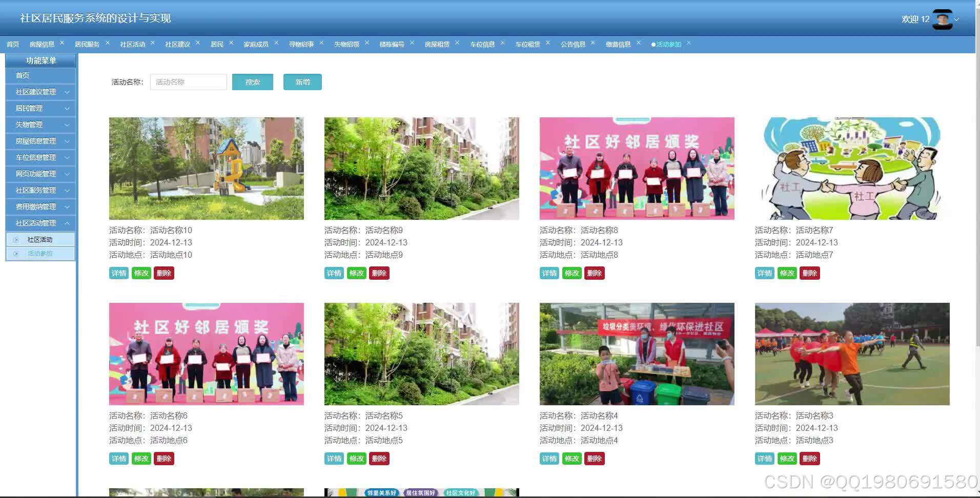The width and height of the screenshot is (980, 498).
Task: Select 活动参加 submenu item in sidebar
Action: tap(40, 253)
